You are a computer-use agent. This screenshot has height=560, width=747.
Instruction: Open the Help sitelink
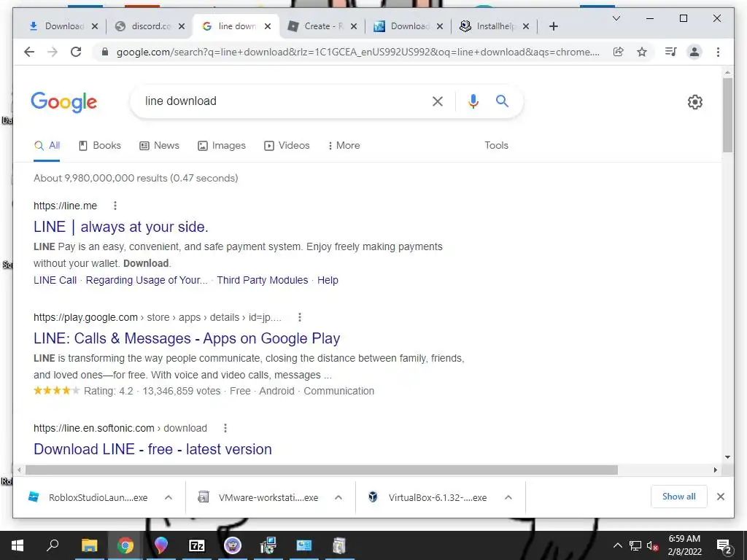point(328,281)
